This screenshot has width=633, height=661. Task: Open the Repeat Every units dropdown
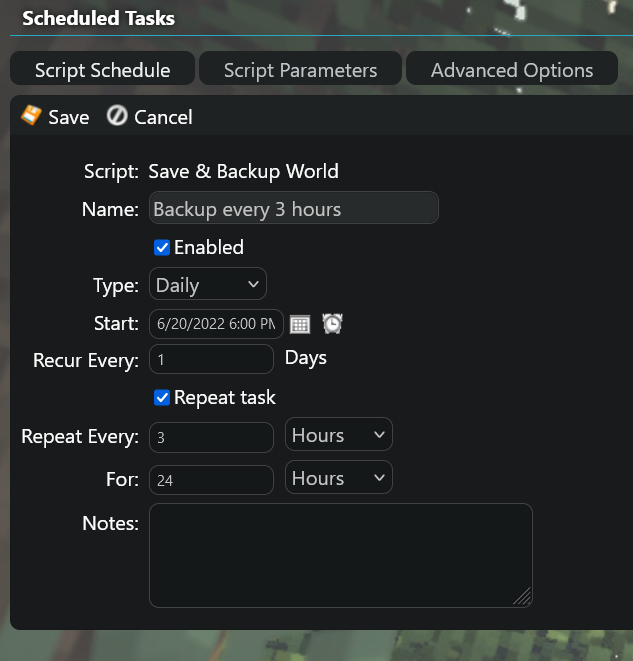339,436
